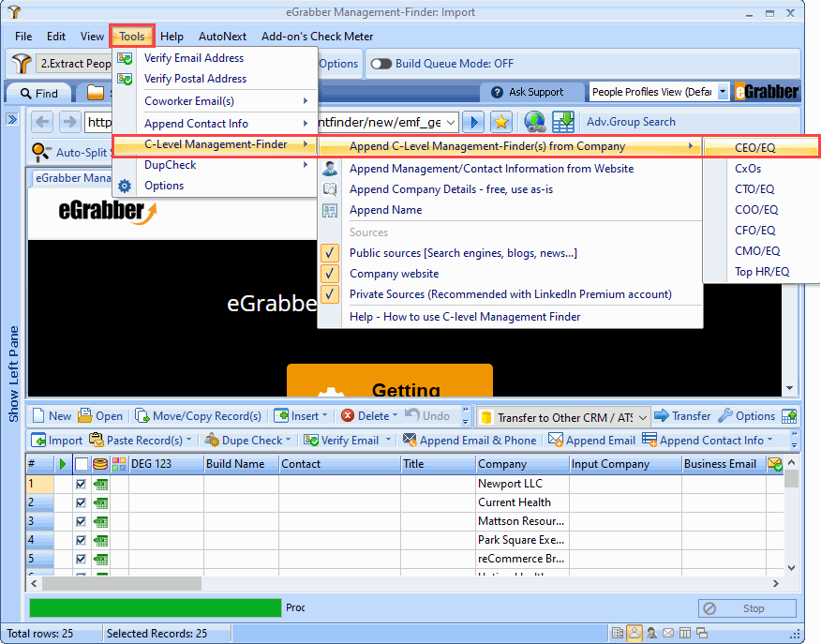Click the green progress bar
This screenshot has width=821, height=644.
[x=155, y=607]
